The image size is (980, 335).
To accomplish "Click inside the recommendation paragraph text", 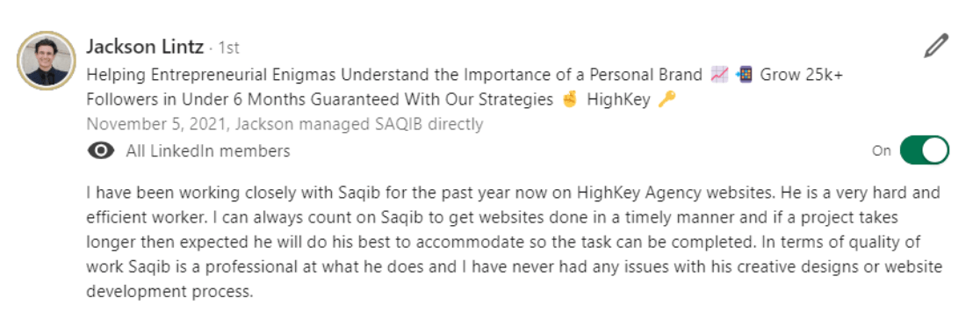I will (x=514, y=242).
